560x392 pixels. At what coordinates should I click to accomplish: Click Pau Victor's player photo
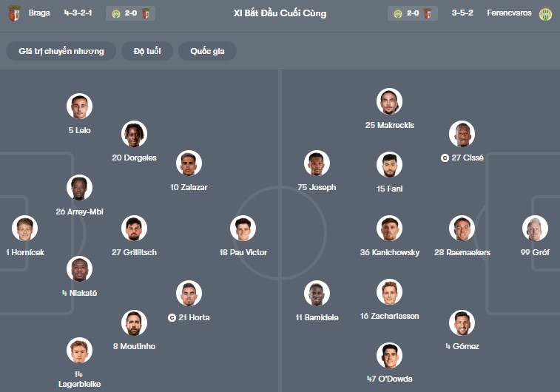point(243,229)
